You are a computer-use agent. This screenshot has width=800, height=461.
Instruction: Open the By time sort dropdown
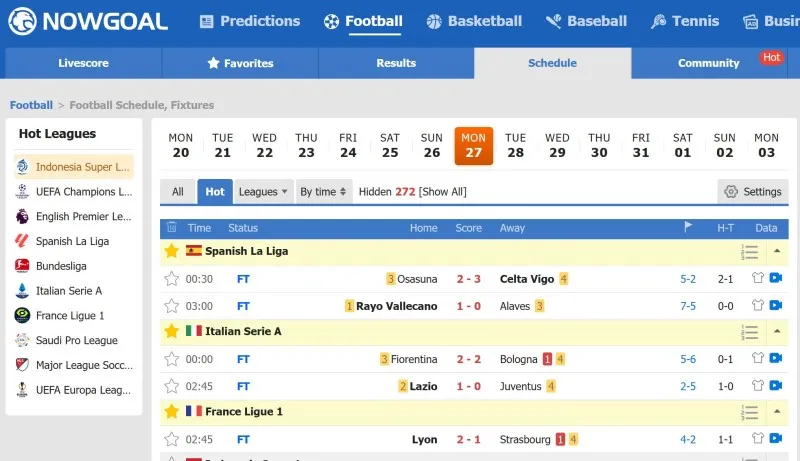click(324, 192)
